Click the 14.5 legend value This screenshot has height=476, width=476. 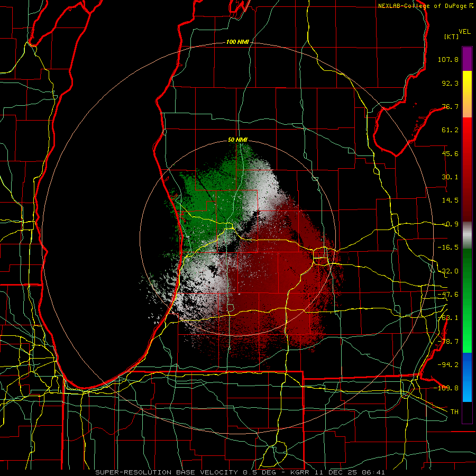(x=450, y=200)
